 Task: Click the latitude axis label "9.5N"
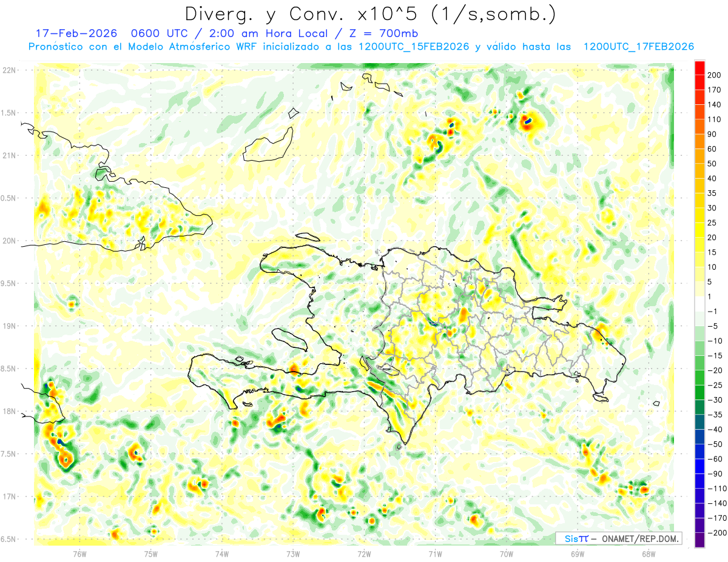click(x=9, y=284)
